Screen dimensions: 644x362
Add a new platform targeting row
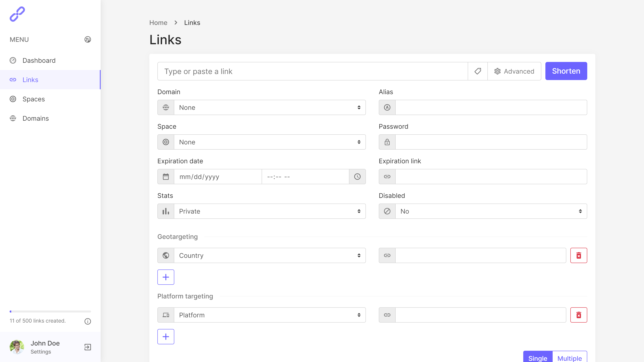point(166,336)
